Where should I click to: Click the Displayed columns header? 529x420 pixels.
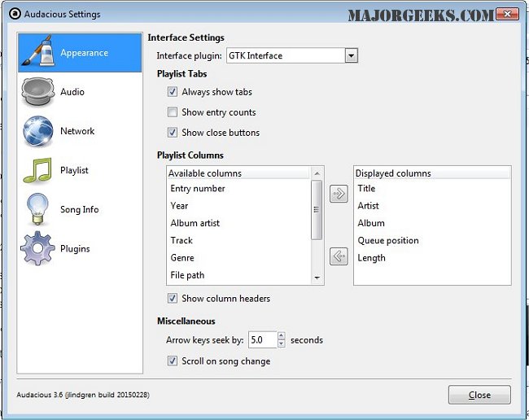pyautogui.click(x=432, y=173)
